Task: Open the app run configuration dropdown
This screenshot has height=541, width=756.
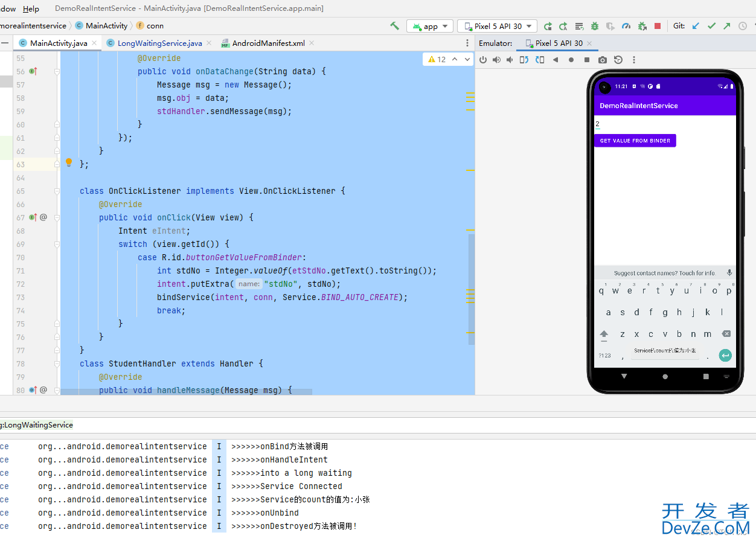Action: pyautogui.click(x=430, y=26)
